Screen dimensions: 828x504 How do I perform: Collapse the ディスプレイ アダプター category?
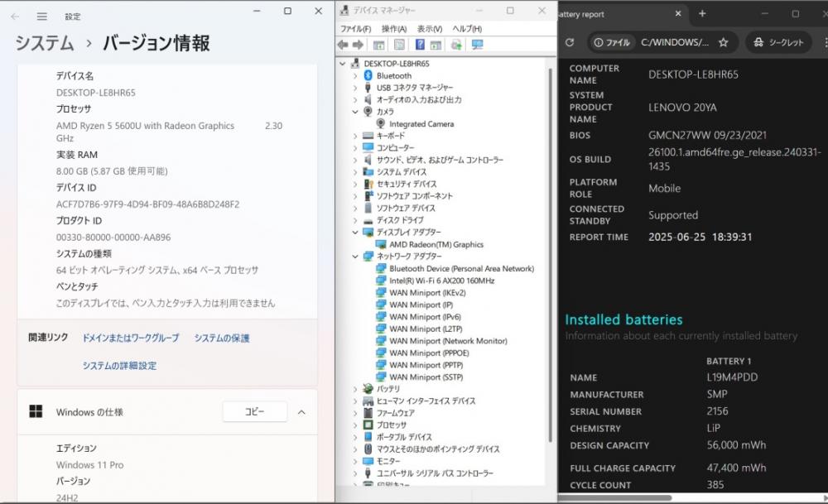pyautogui.click(x=355, y=233)
